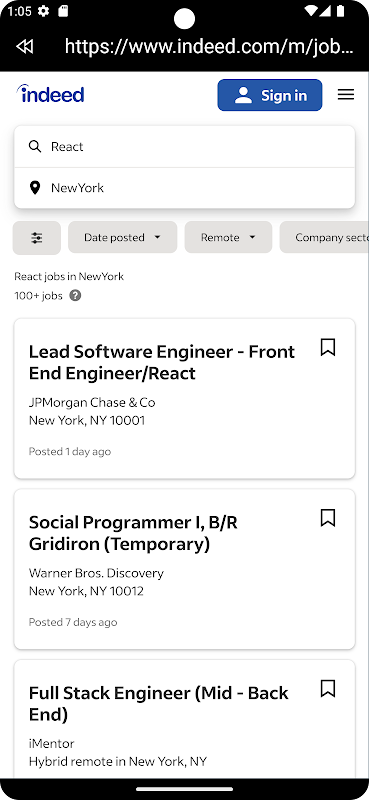Bookmark the Full Stack Engineer job

click(x=328, y=688)
